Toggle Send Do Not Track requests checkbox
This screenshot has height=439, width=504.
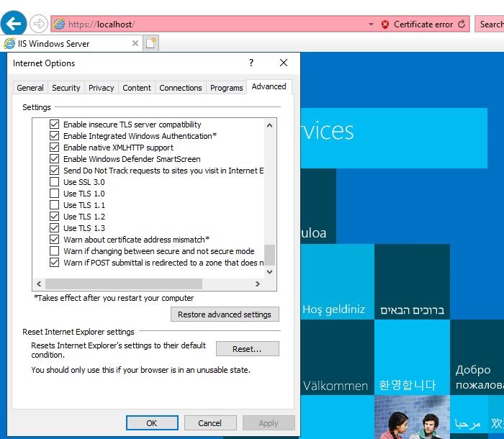click(54, 171)
